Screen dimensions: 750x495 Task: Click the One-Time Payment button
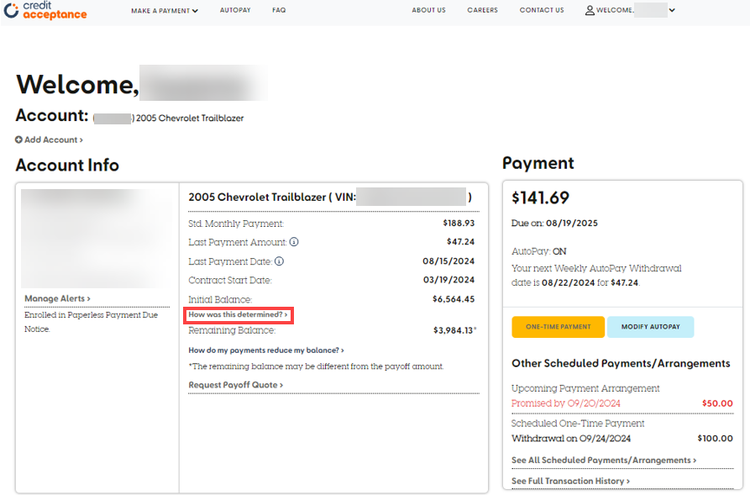click(x=558, y=327)
